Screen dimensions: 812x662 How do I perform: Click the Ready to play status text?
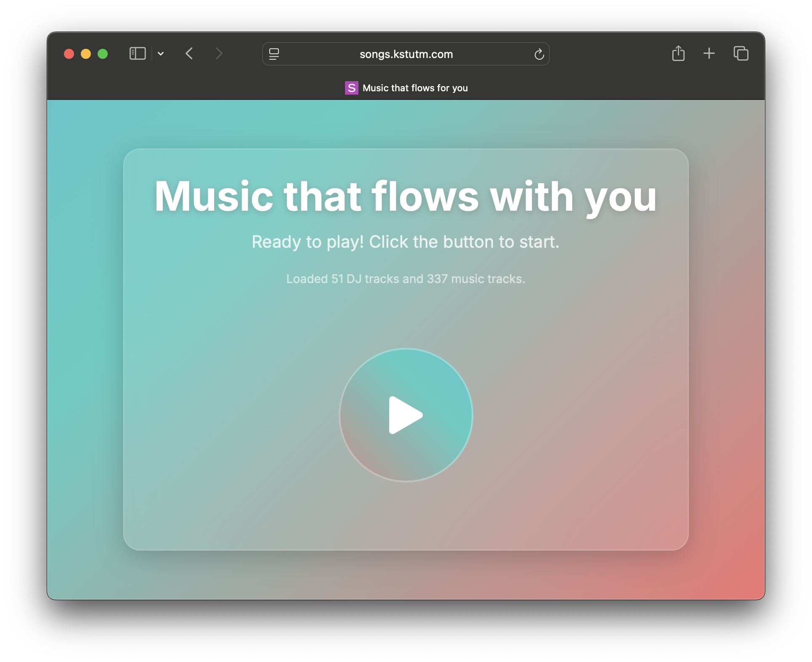point(406,242)
